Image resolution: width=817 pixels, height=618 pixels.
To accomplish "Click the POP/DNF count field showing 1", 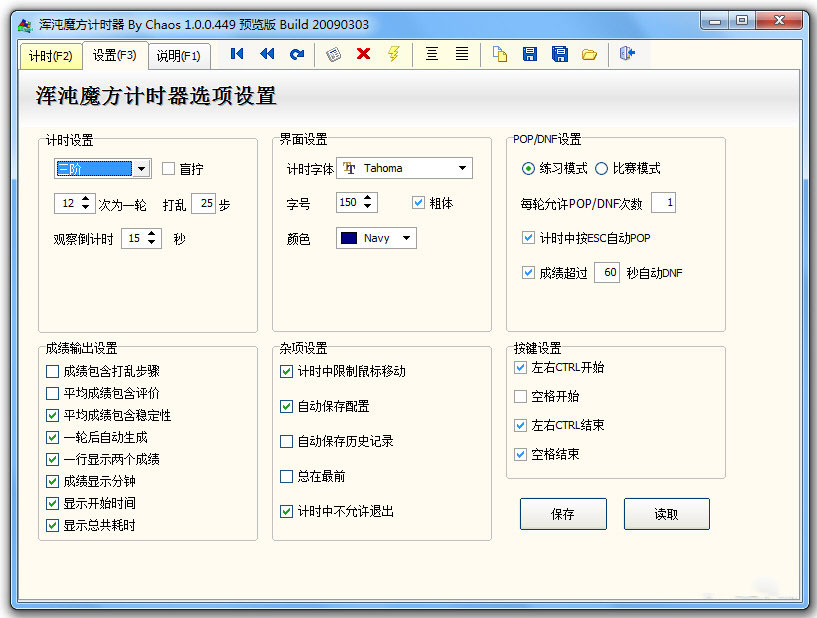I will pyautogui.click(x=663, y=202).
